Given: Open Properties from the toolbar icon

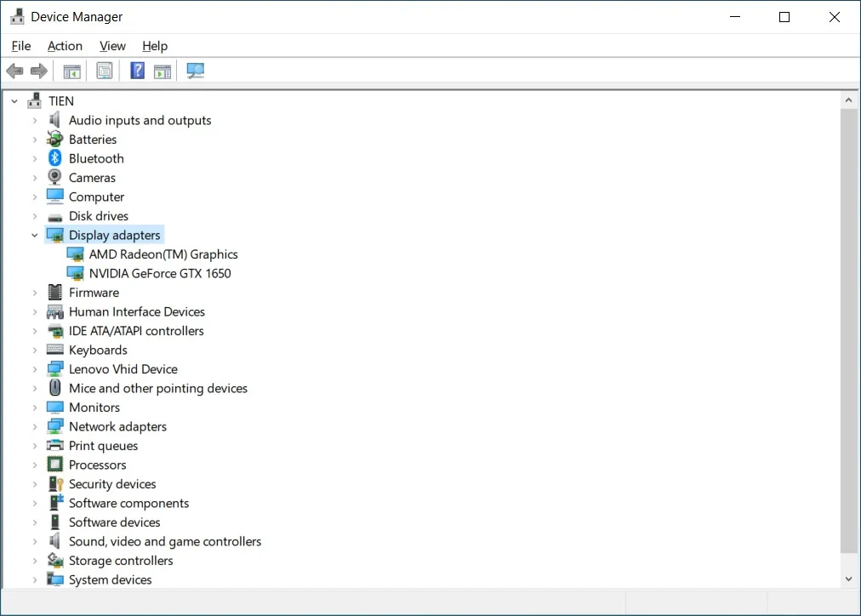Looking at the screenshot, I should coord(105,71).
